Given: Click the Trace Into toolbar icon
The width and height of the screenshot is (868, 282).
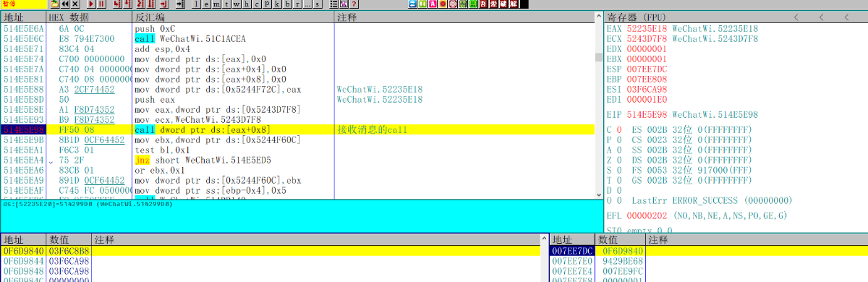Looking at the screenshot, I should pyautogui.click(x=140, y=4).
